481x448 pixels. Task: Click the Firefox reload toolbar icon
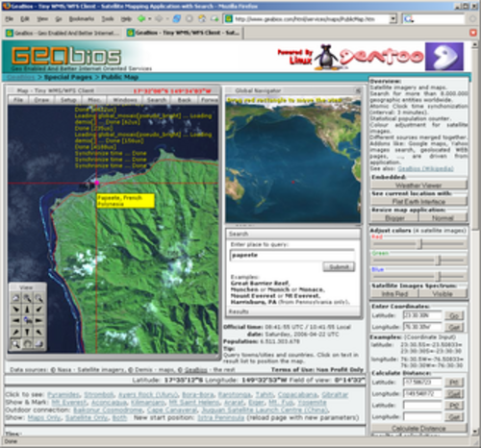coord(176,19)
